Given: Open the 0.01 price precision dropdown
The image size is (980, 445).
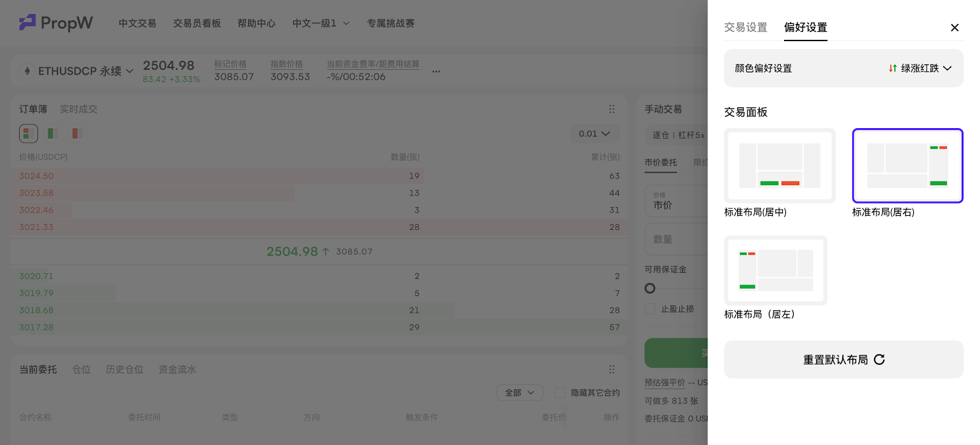Looking at the screenshot, I should point(594,134).
